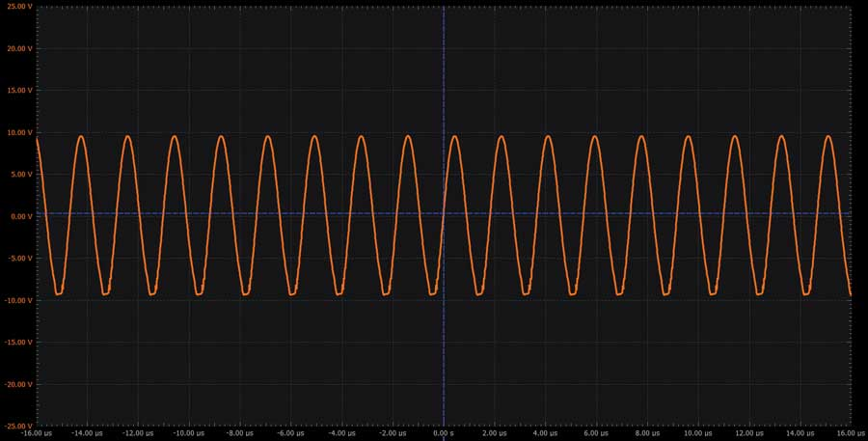Click the blue vertical cursor line above waveform
The image size is (868, 441).
coord(444,68)
